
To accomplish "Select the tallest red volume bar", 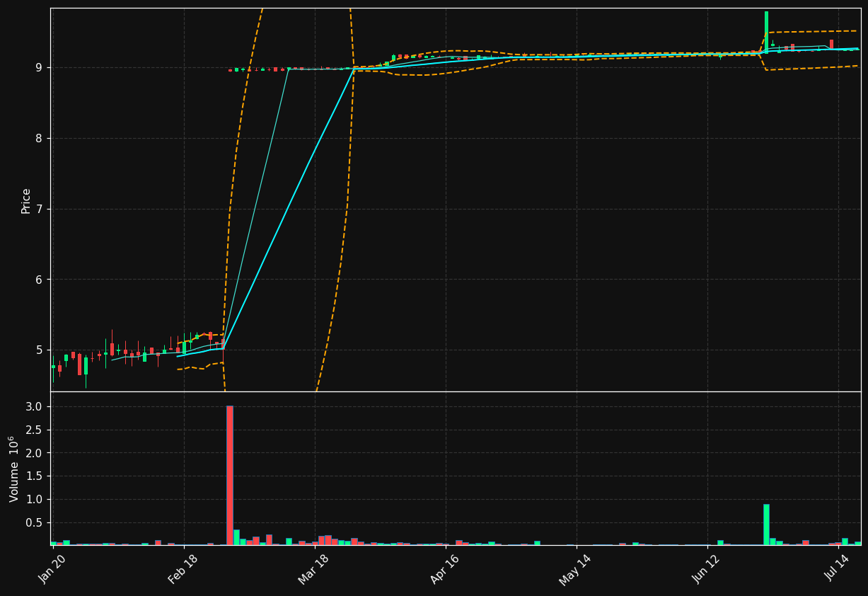I will pos(230,475).
